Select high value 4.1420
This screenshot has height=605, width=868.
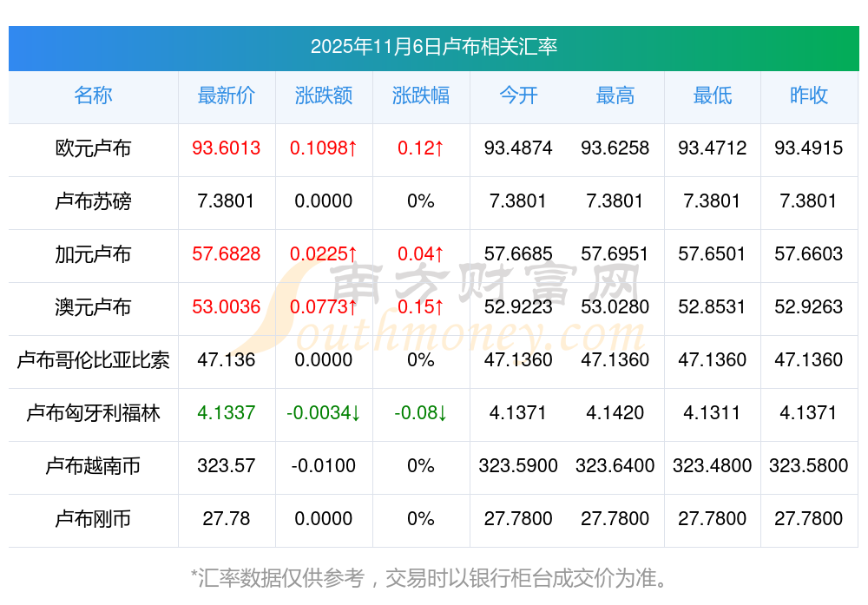click(615, 412)
